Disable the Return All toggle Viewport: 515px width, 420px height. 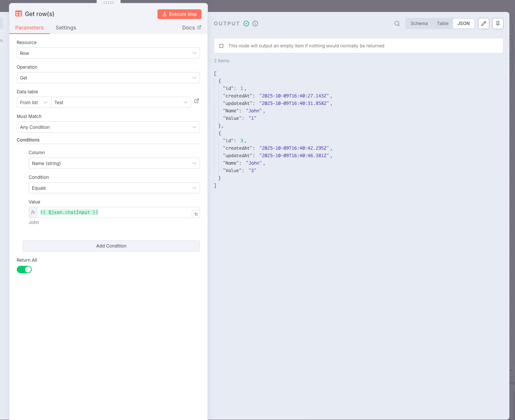[x=24, y=269]
